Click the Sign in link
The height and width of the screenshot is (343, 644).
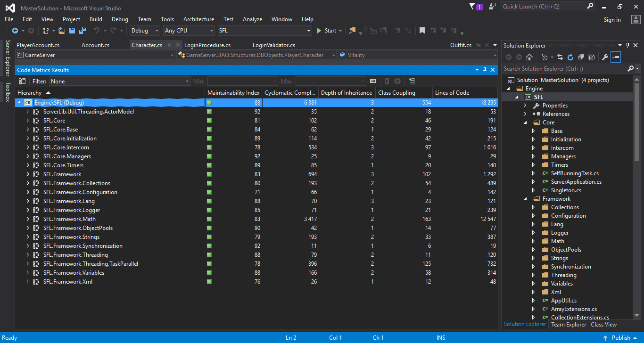click(x=612, y=20)
